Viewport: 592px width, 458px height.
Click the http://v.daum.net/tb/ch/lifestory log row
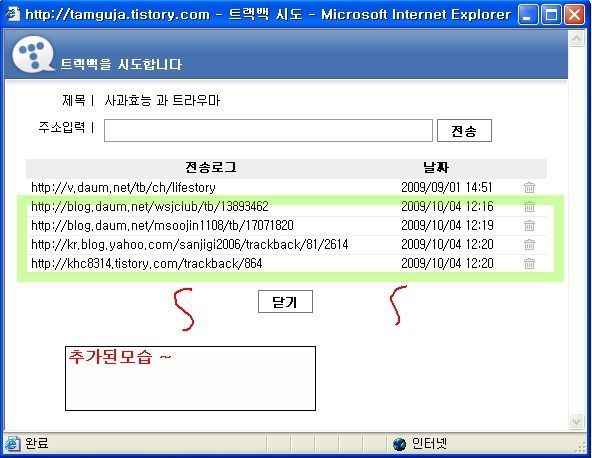[287, 188]
